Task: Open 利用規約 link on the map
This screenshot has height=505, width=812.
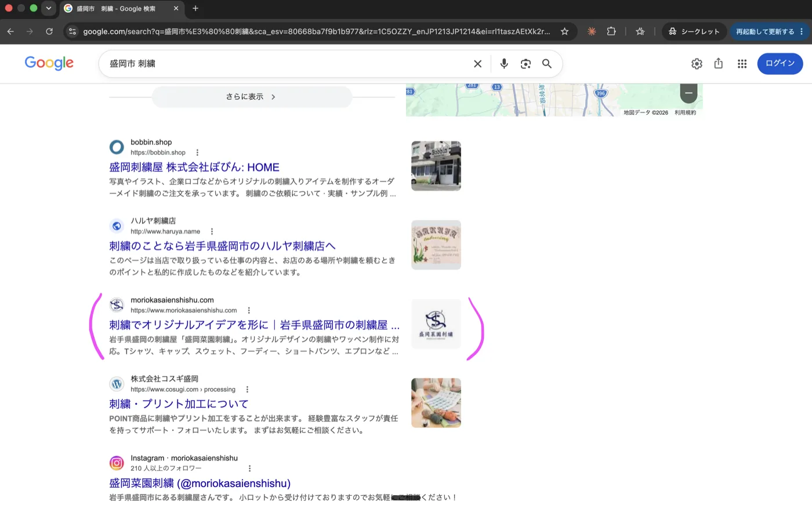Action: pyautogui.click(x=685, y=112)
